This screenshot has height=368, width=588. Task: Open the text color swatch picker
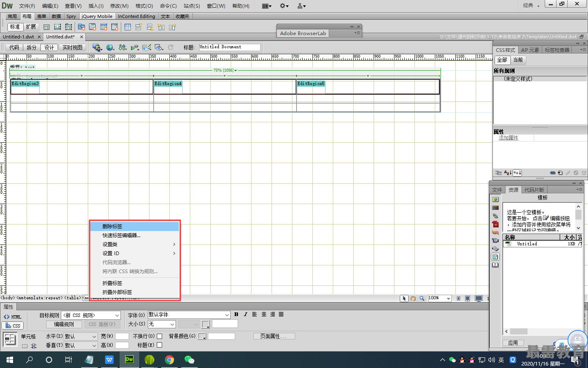point(206,324)
